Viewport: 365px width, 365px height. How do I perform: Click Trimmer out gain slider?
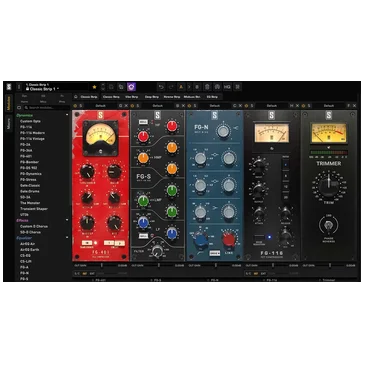(x=330, y=265)
